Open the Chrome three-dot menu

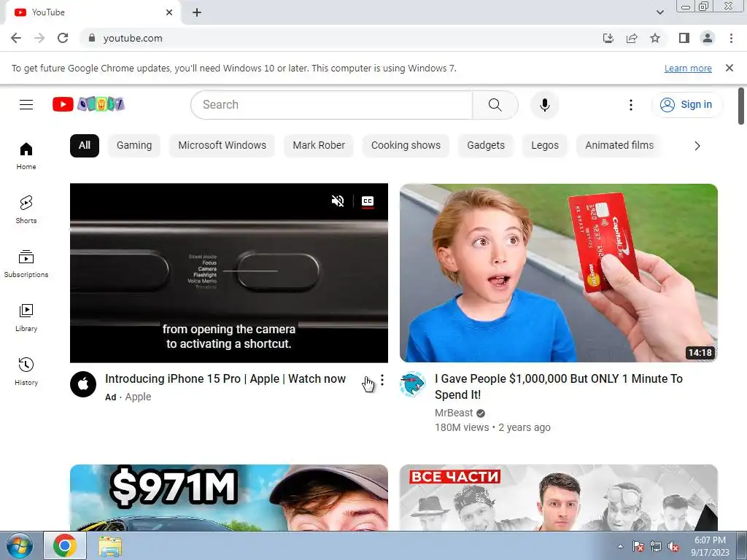tap(731, 38)
